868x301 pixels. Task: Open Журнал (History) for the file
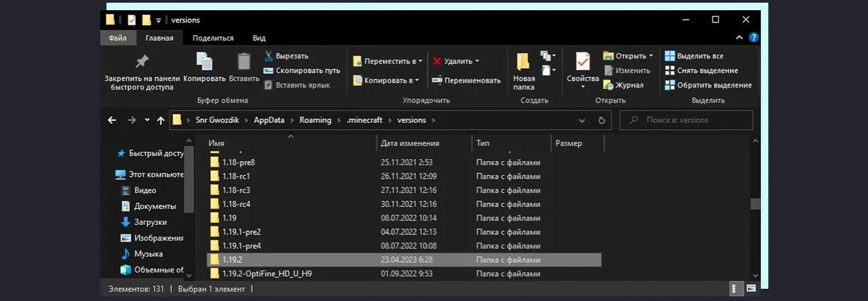point(623,85)
